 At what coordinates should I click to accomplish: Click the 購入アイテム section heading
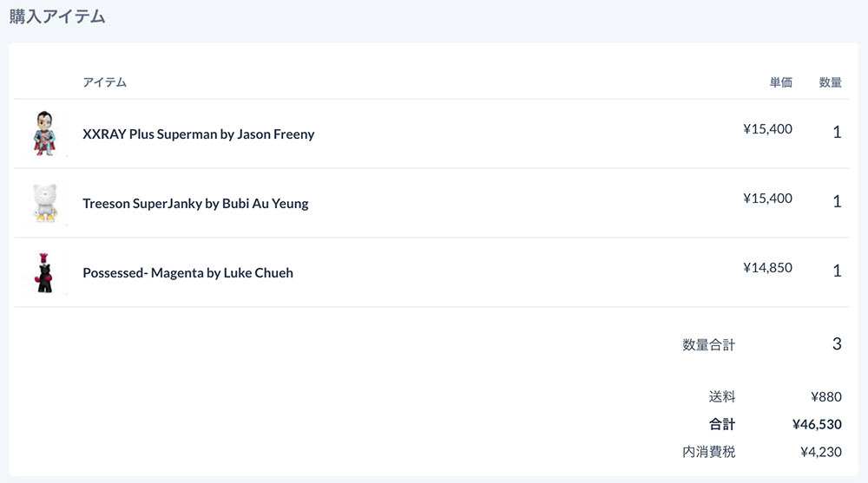click(57, 16)
